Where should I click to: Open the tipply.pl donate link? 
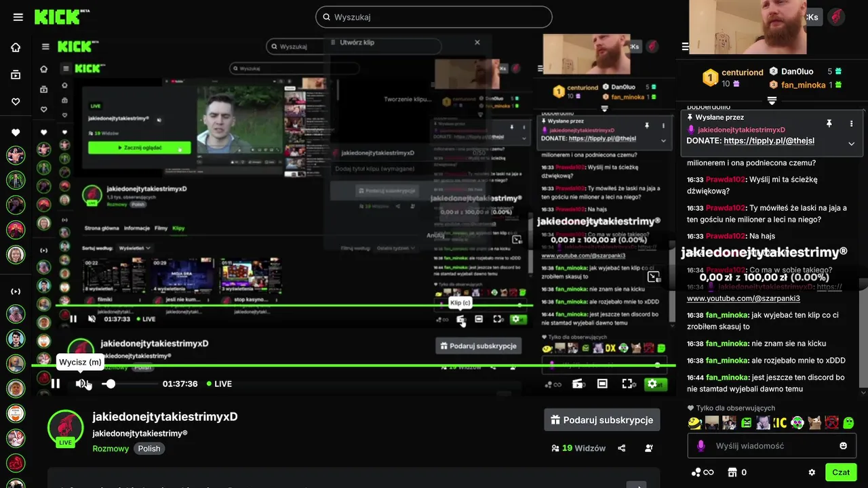(x=769, y=141)
